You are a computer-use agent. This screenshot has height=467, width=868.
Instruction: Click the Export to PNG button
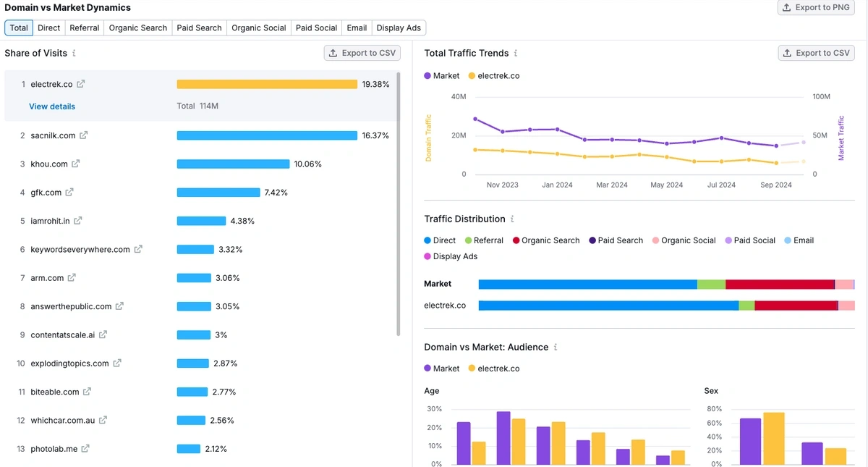coord(816,7)
